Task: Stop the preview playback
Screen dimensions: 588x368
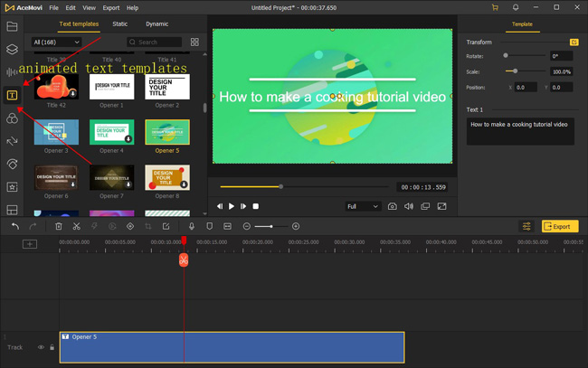Action: pyautogui.click(x=255, y=206)
